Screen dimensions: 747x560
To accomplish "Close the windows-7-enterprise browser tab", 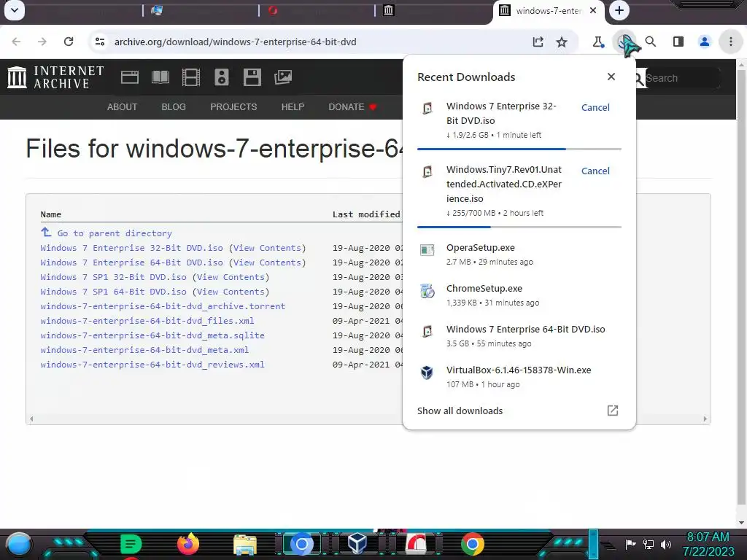I will (592, 10).
